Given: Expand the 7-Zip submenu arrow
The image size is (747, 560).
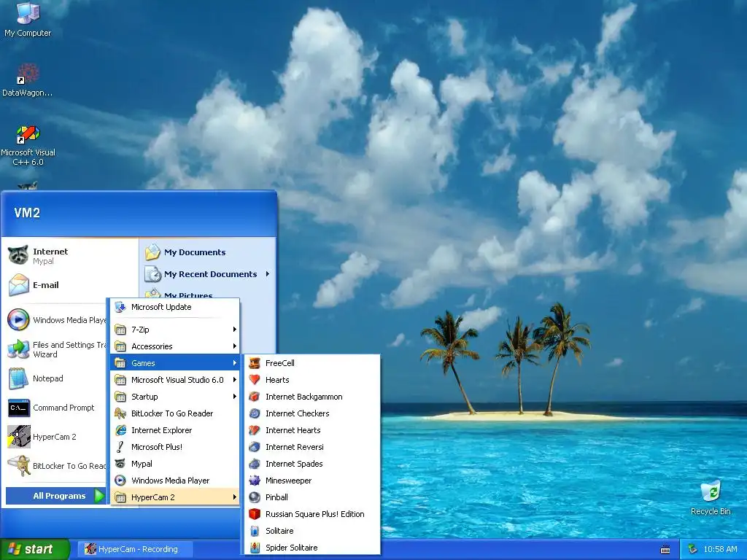Looking at the screenshot, I should tap(234, 330).
